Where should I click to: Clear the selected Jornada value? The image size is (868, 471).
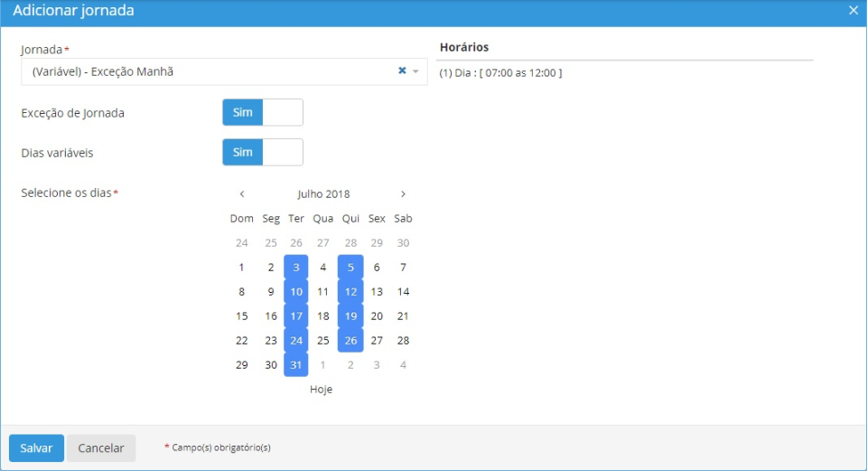click(x=402, y=71)
